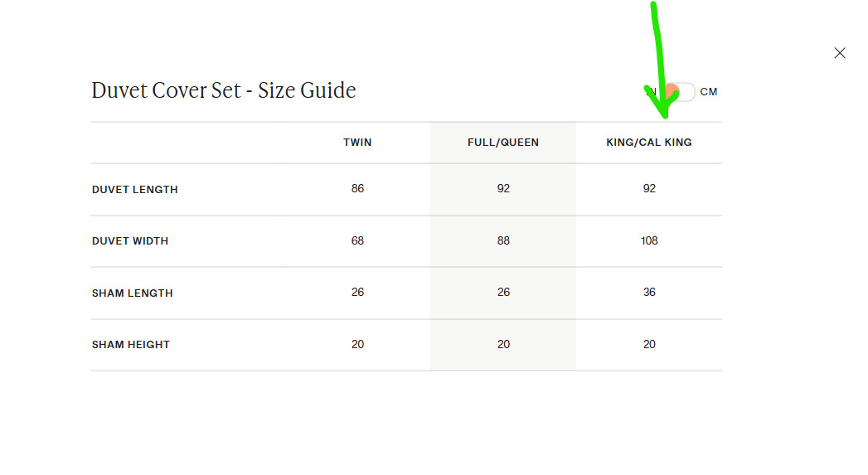Click King duvet length value 92

click(x=649, y=189)
